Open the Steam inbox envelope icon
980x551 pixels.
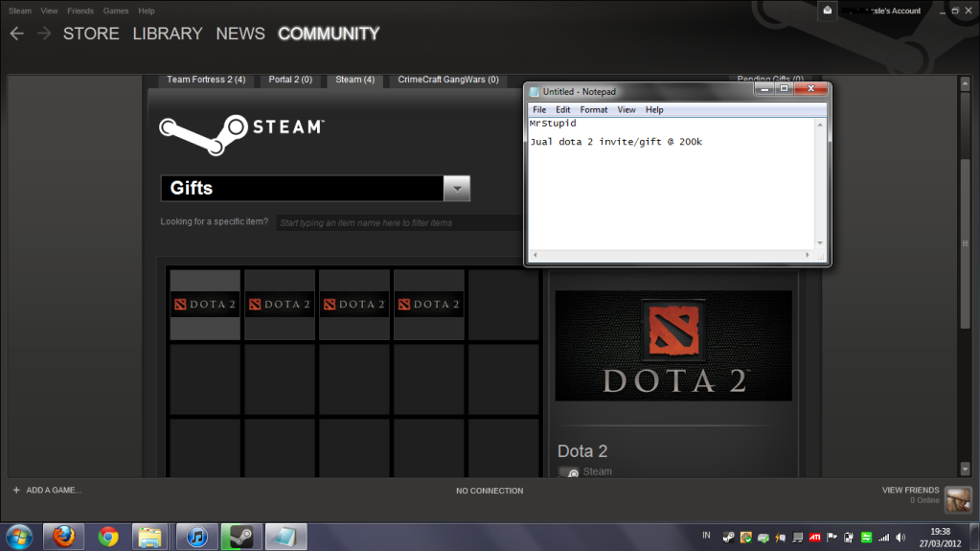coord(827,10)
